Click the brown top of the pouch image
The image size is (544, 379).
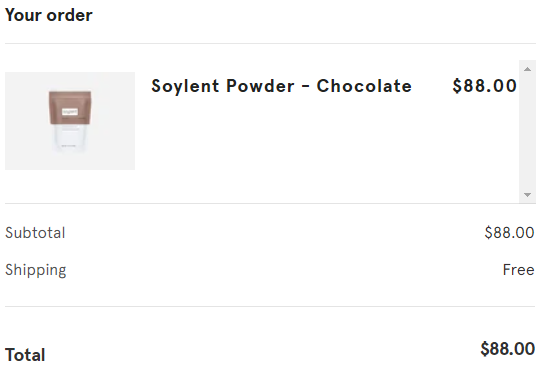coord(70,108)
